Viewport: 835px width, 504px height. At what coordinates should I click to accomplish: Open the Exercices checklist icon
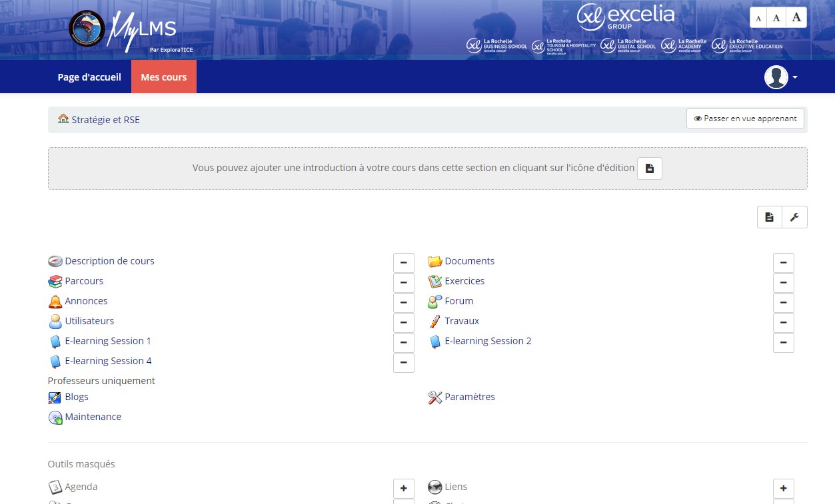(x=434, y=282)
